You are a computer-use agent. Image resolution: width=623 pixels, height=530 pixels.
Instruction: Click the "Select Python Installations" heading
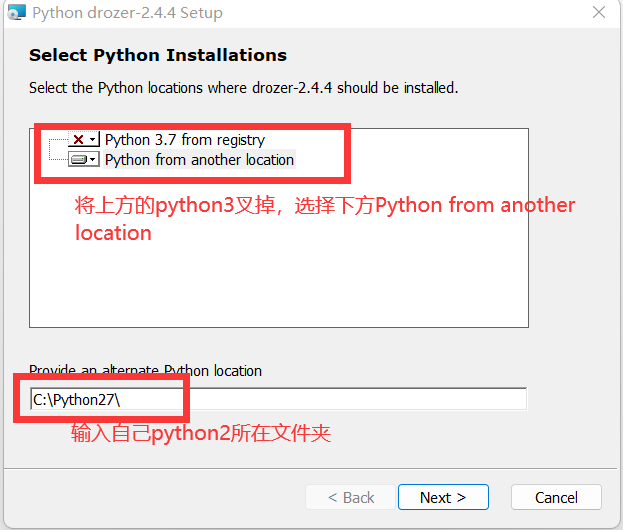click(158, 55)
